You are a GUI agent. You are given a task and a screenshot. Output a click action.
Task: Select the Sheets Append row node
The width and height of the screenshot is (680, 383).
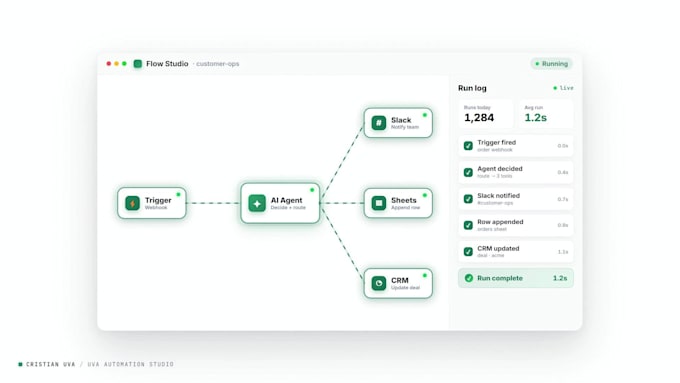pos(398,203)
